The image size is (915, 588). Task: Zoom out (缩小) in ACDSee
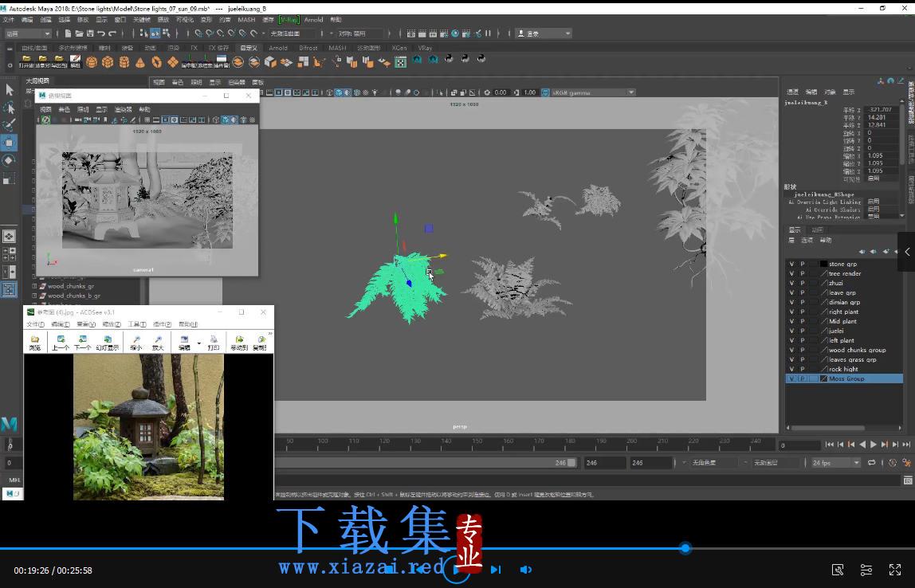click(x=136, y=343)
